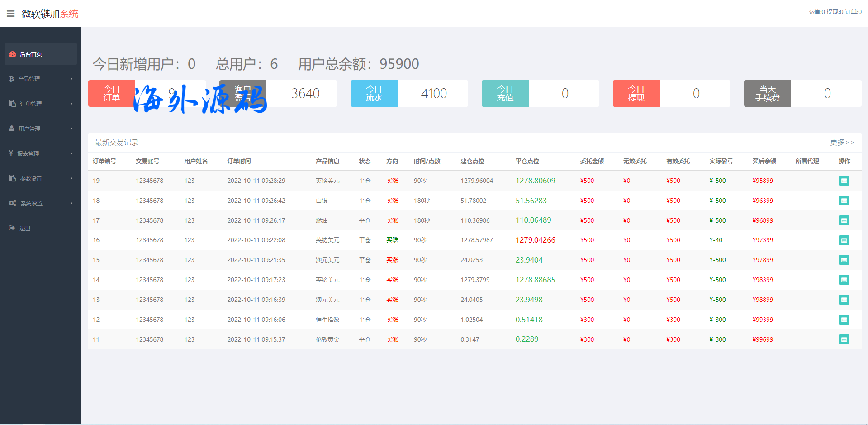Expand the 参数设置 submenu arrow

click(71, 178)
